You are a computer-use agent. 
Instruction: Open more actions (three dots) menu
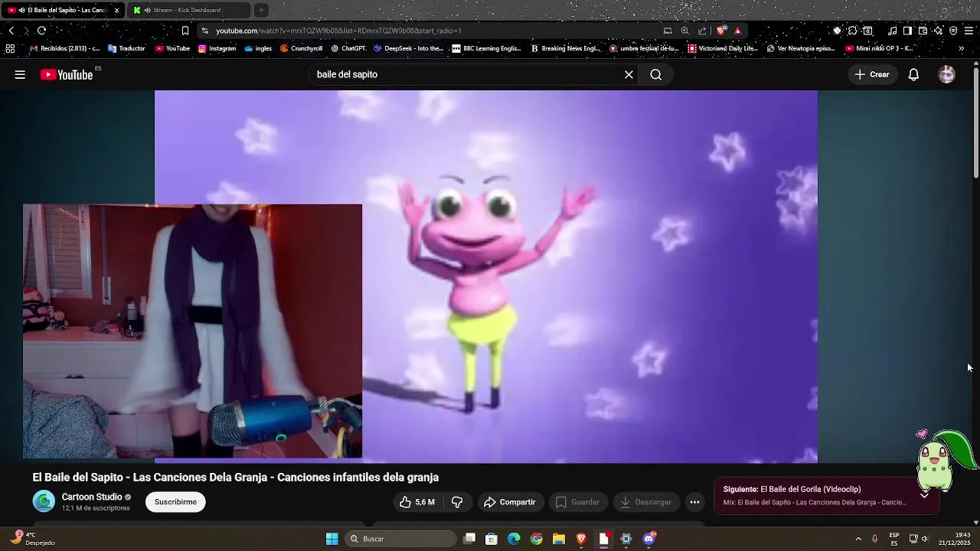tap(694, 502)
